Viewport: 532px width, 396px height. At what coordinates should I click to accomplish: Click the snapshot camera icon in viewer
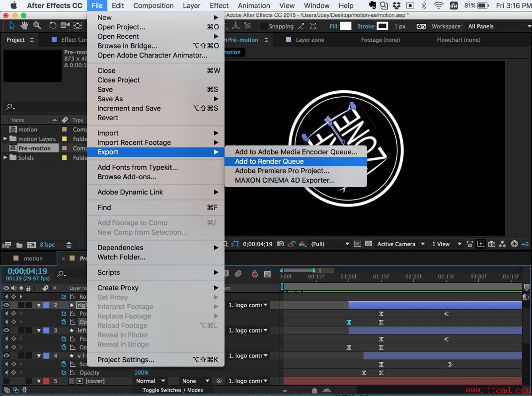click(x=281, y=244)
